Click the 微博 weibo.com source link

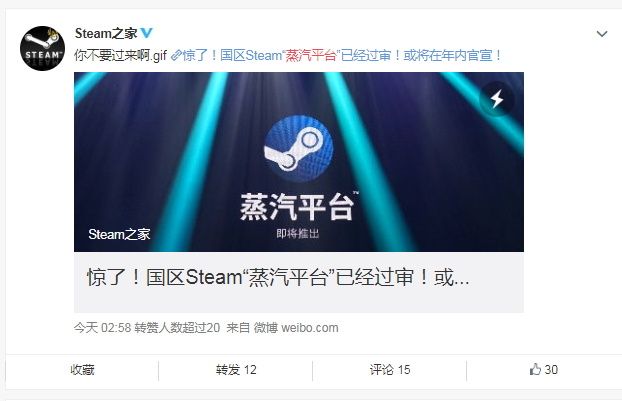(x=296, y=328)
